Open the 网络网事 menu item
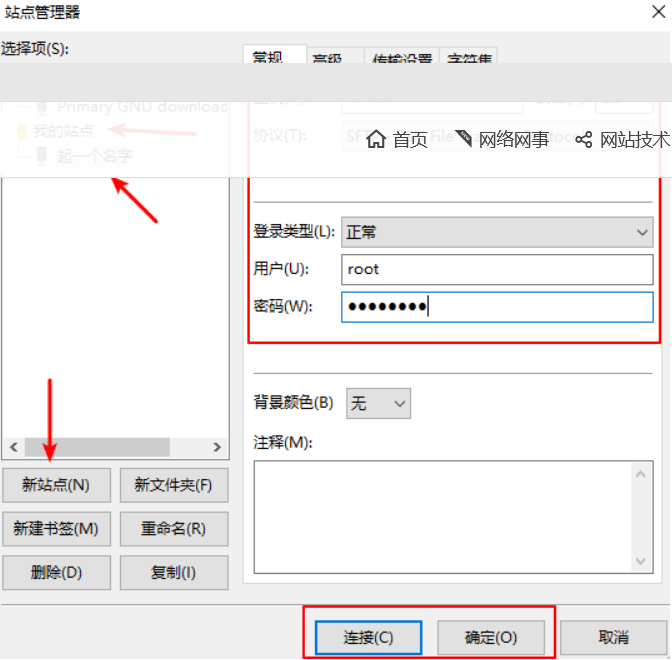Screen dimensions: 672x660 pyautogui.click(x=513, y=140)
